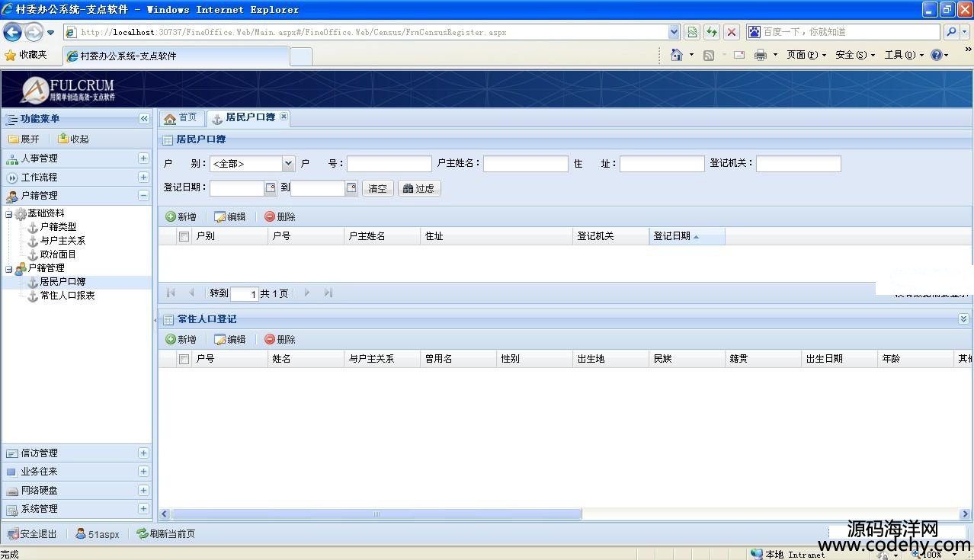
Task: Click 删除 in 常住人口登记 toolbar
Action: click(x=280, y=340)
